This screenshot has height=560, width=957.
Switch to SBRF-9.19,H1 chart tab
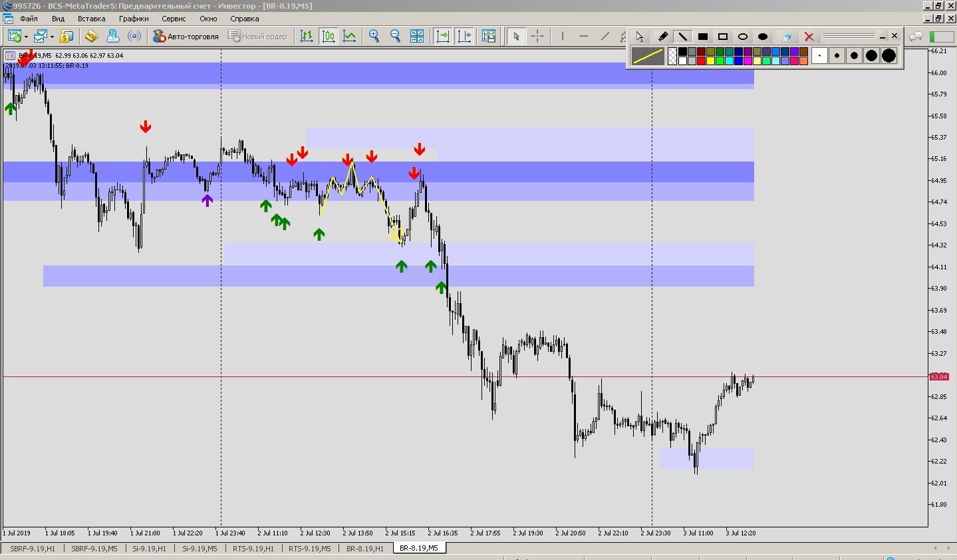(x=33, y=549)
